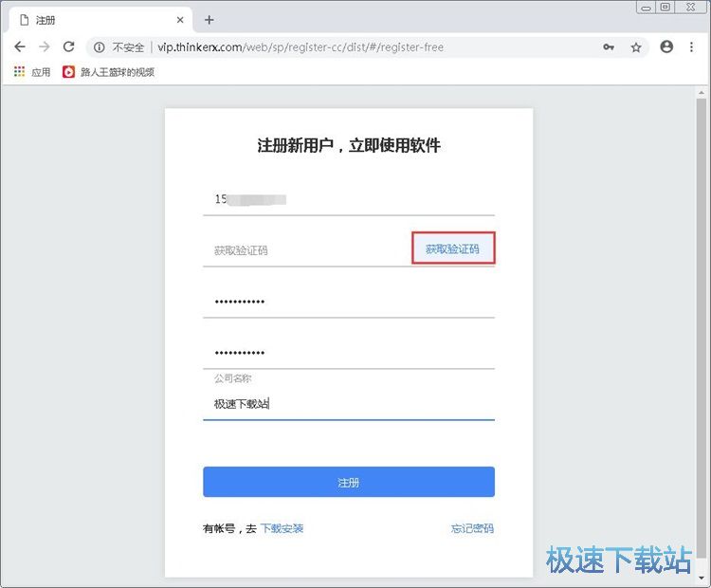The image size is (711, 588).
Task: Go back with the browser back arrow
Action: click(20, 46)
